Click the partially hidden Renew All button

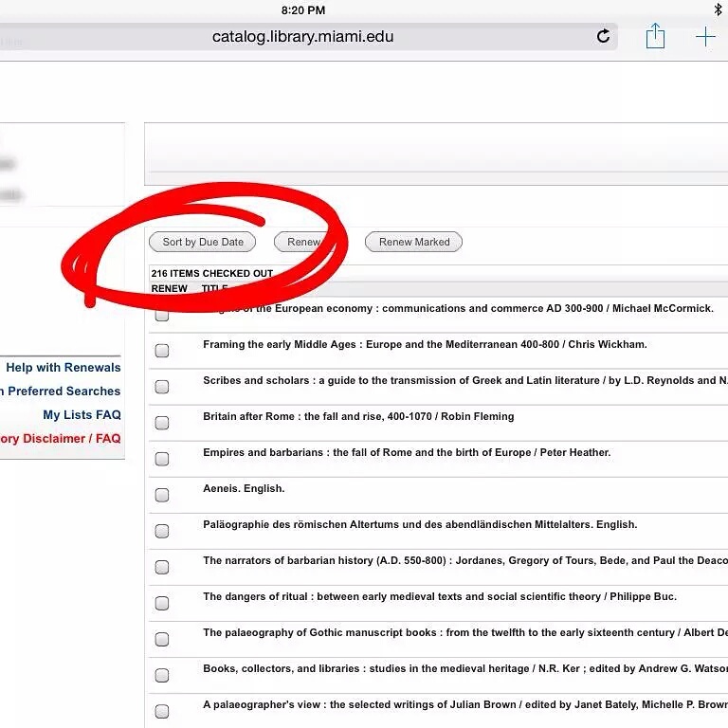pyautogui.click(x=303, y=242)
